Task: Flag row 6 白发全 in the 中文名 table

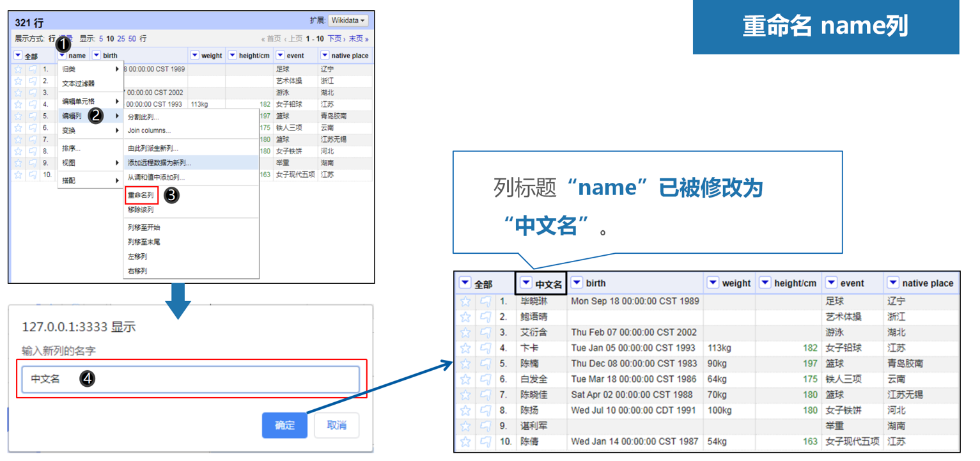Action: click(x=486, y=379)
